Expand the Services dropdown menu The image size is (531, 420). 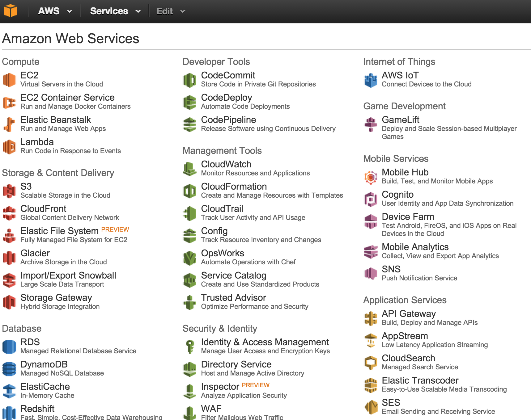pos(115,11)
